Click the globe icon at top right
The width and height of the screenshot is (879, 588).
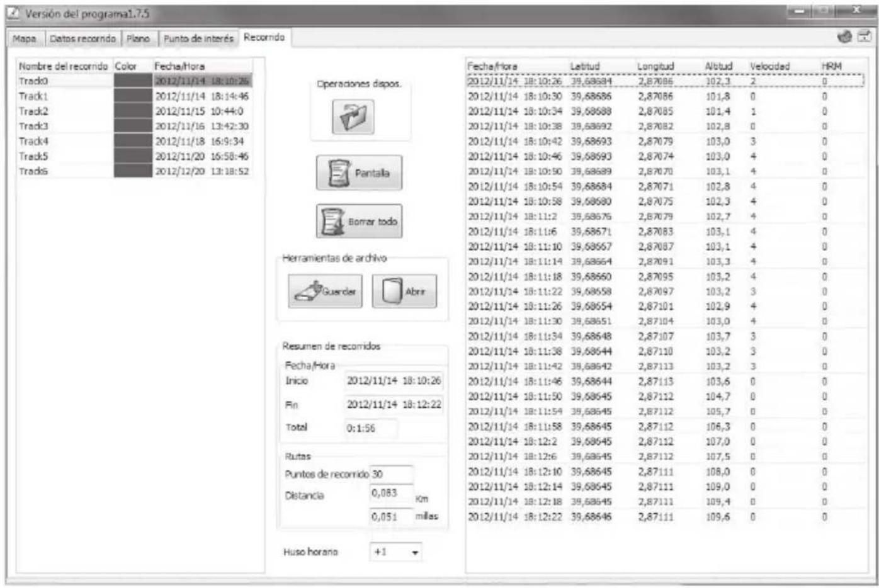point(844,37)
